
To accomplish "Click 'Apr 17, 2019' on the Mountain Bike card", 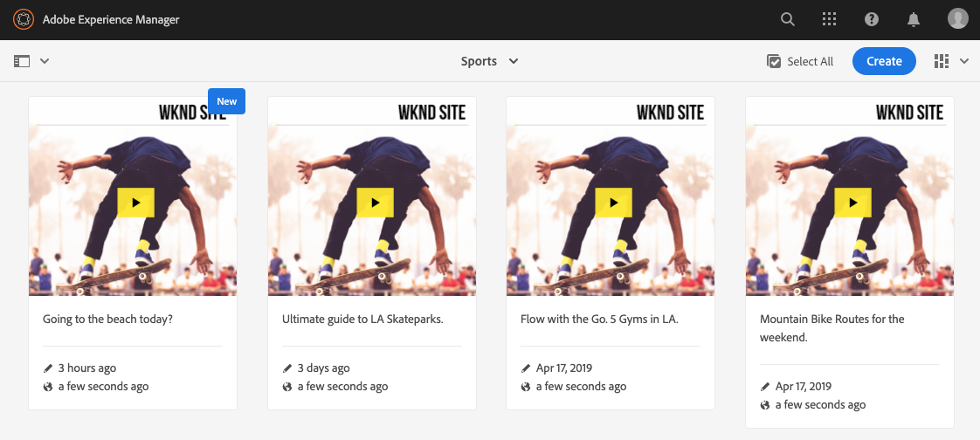I will coord(804,386).
